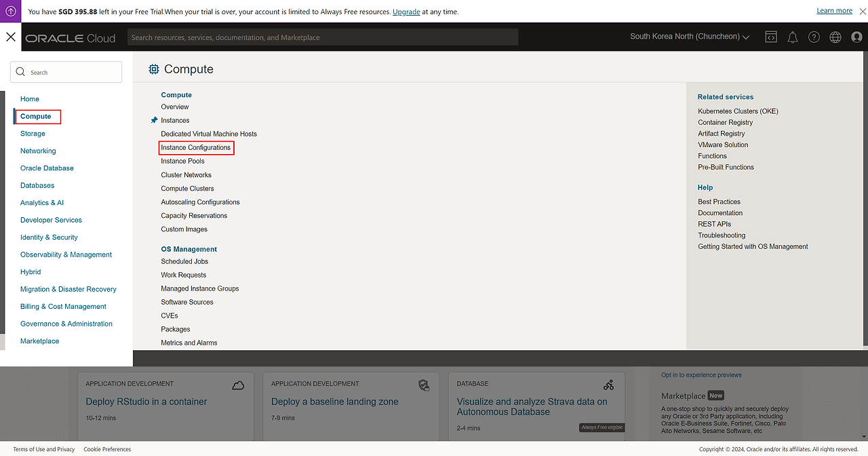868x456 pixels.
Task: Open Autoscaling Configurations link
Action: tap(200, 202)
